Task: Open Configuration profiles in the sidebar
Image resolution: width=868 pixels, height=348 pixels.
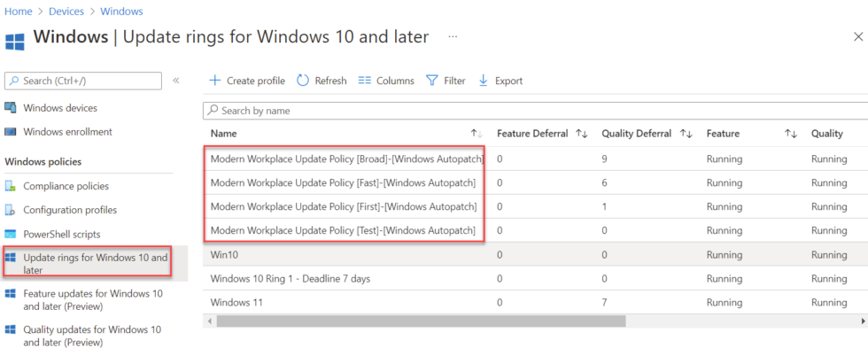Action: click(x=70, y=210)
